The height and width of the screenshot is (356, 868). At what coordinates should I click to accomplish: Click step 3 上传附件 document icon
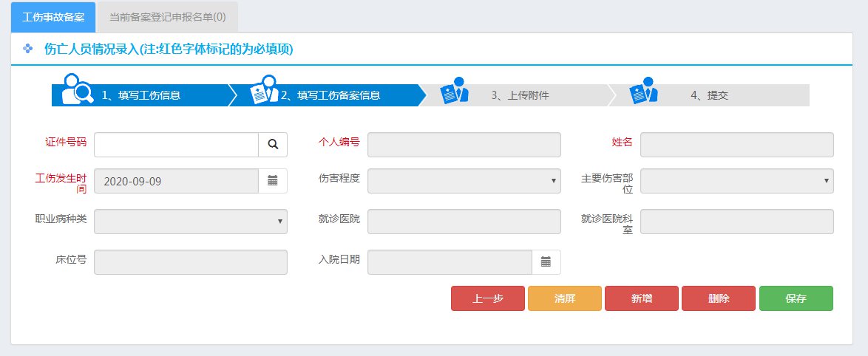(455, 90)
